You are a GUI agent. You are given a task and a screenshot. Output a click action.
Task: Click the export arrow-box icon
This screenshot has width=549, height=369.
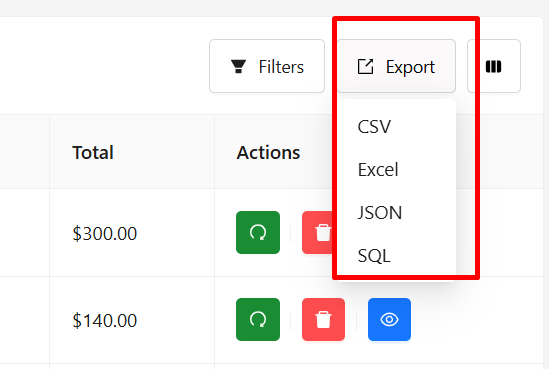(x=365, y=67)
